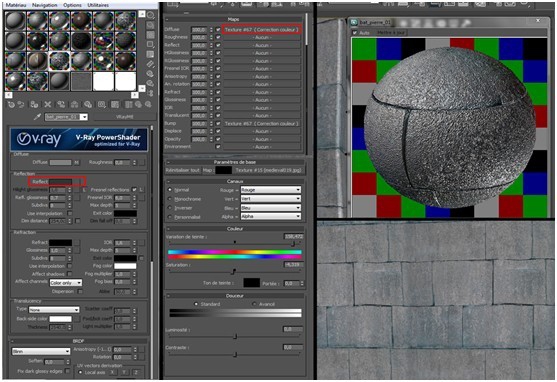Screen dimensions: 557x382
Task: Click the Make Preview film icon
Action: [151, 64]
